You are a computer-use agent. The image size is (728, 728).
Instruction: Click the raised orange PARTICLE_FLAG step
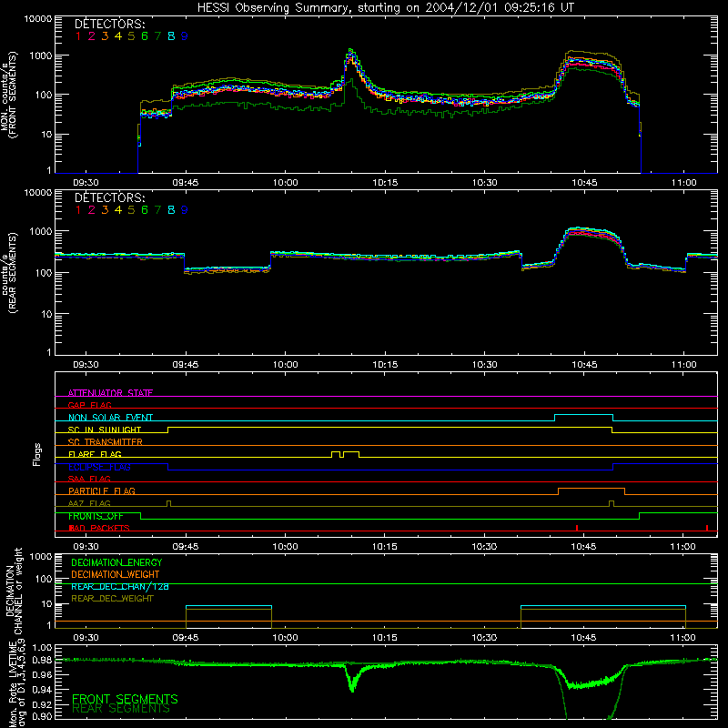591,489
